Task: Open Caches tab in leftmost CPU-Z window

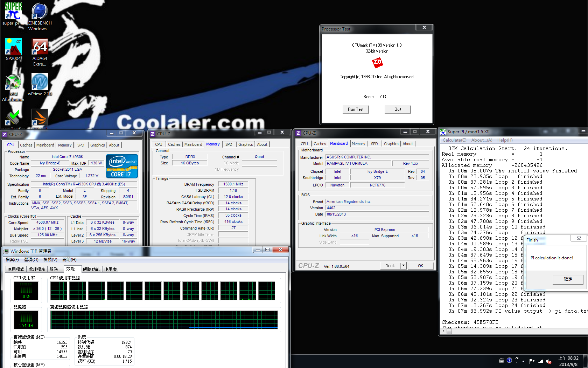Action: point(26,145)
